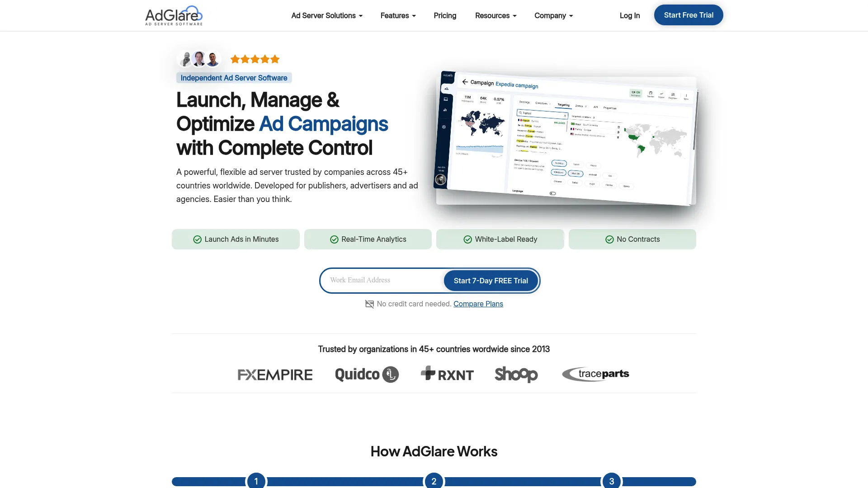Click the White-Label Ready checkmark icon
Image resolution: width=868 pixels, height=488 pixels.
[x=467, y=239]
